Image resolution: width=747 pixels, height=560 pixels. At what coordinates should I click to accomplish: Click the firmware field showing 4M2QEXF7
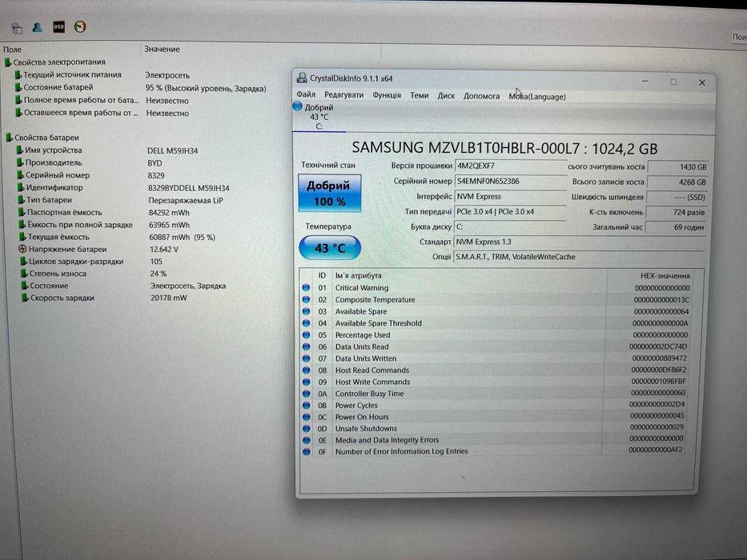511,166
